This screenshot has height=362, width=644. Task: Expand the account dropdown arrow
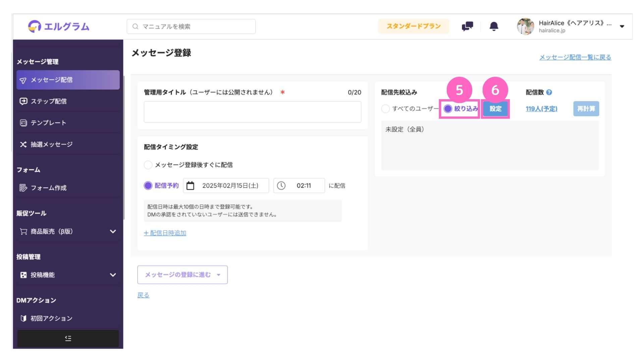click(x=622, y=26)
